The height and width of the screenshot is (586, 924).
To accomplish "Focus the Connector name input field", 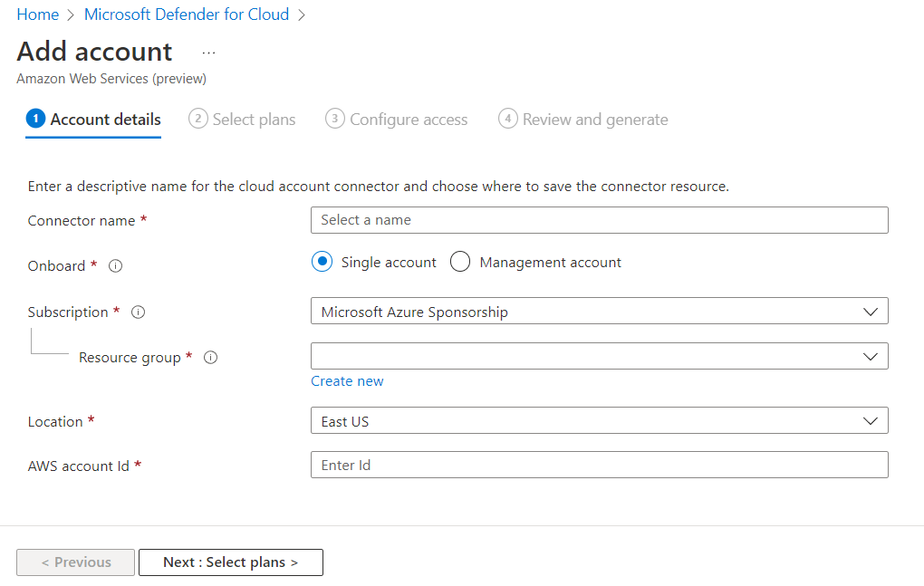I will 600,220.
